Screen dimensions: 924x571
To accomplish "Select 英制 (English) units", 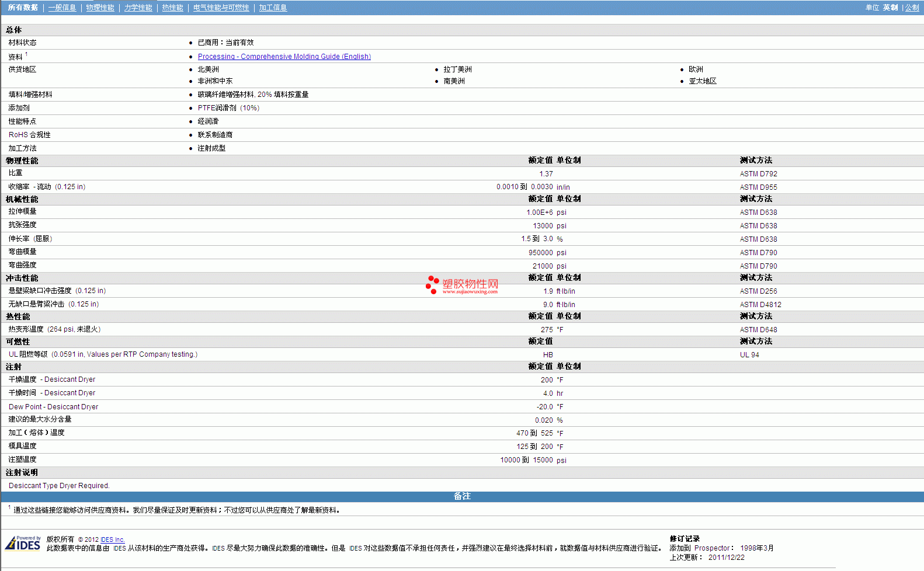I will pyautogui.click(x=890, y=8).
